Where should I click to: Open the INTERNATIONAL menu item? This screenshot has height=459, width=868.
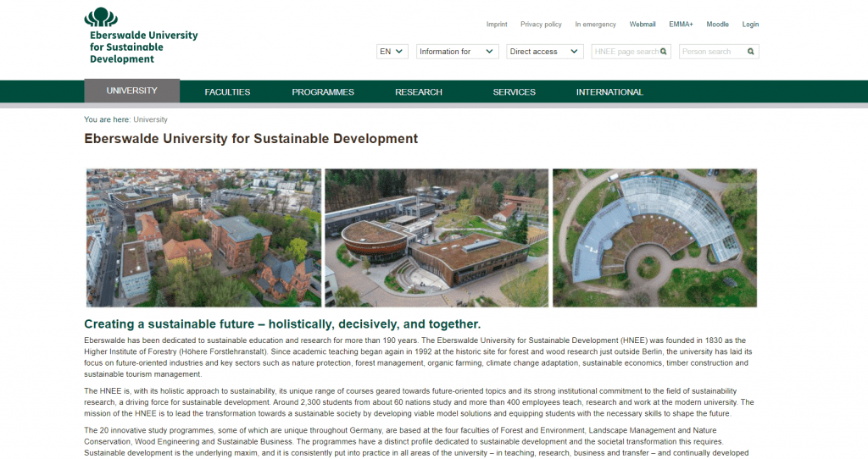point(609,92)
